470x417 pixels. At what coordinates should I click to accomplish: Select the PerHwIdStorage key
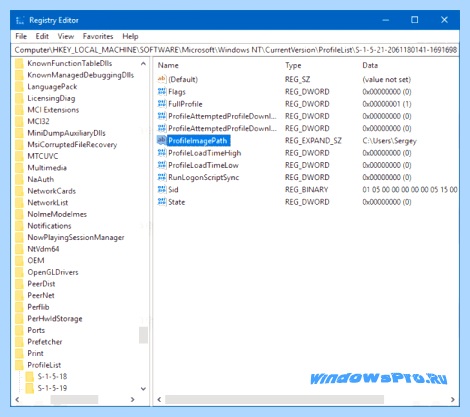55,319
